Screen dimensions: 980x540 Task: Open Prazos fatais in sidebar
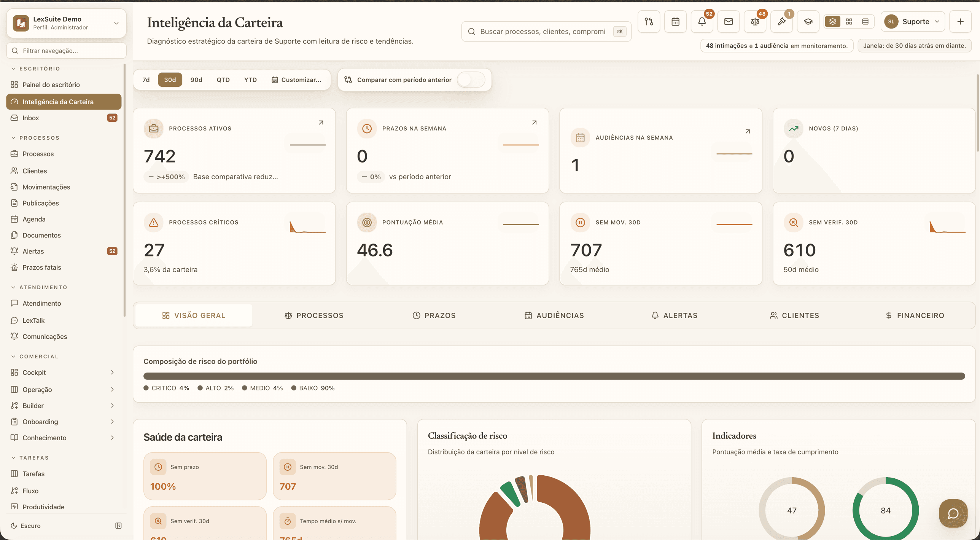64,268
